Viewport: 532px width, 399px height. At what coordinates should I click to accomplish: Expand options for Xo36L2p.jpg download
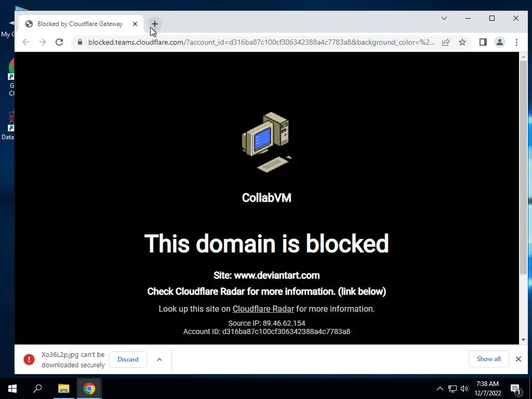[159, 360]
